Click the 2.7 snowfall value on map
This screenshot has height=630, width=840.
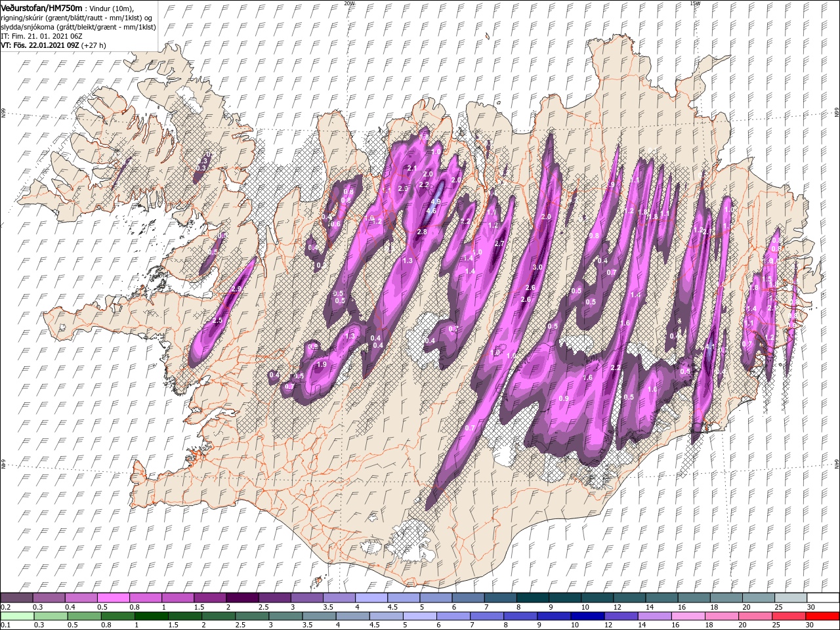(499, 243)
